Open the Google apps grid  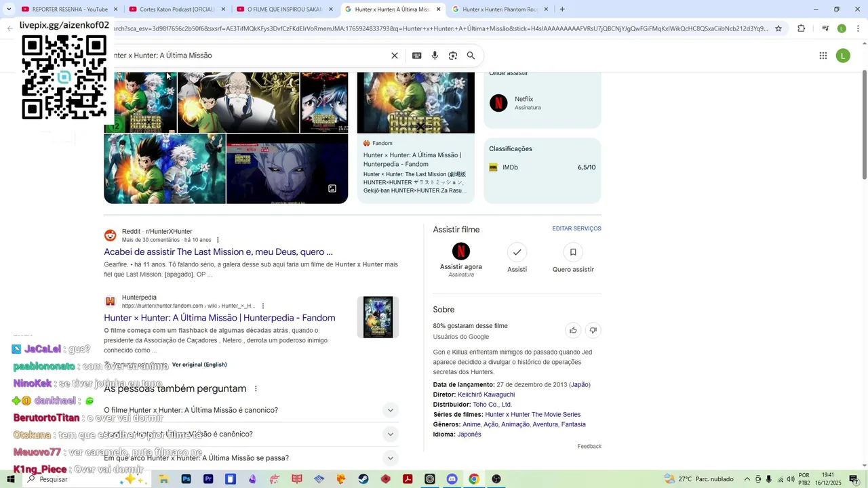coord(823,56)
